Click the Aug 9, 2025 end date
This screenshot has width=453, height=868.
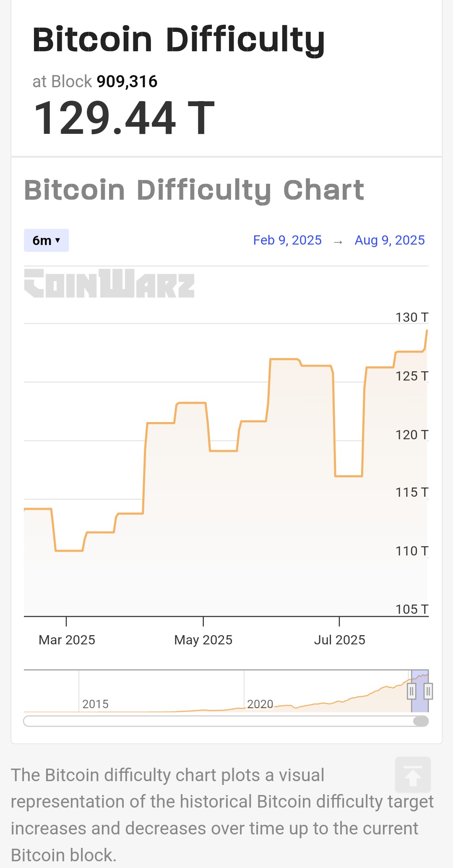(x=390, y=240)
